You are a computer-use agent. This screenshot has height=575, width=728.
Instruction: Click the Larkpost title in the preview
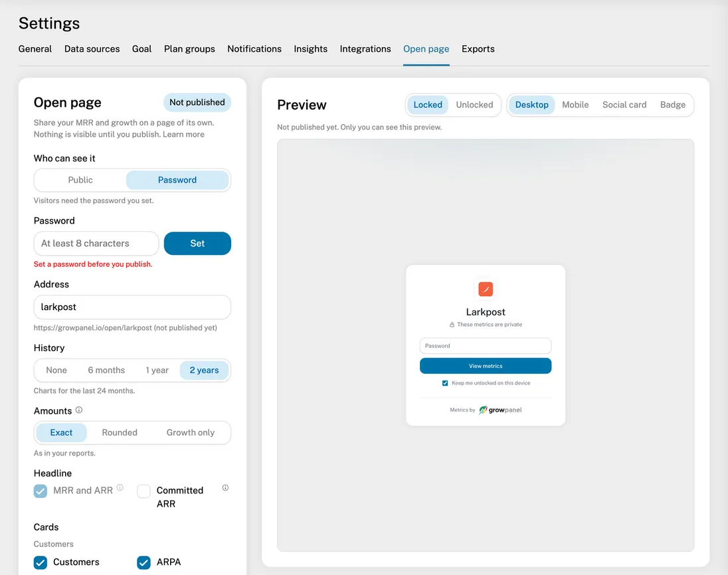tap(486, 312)
